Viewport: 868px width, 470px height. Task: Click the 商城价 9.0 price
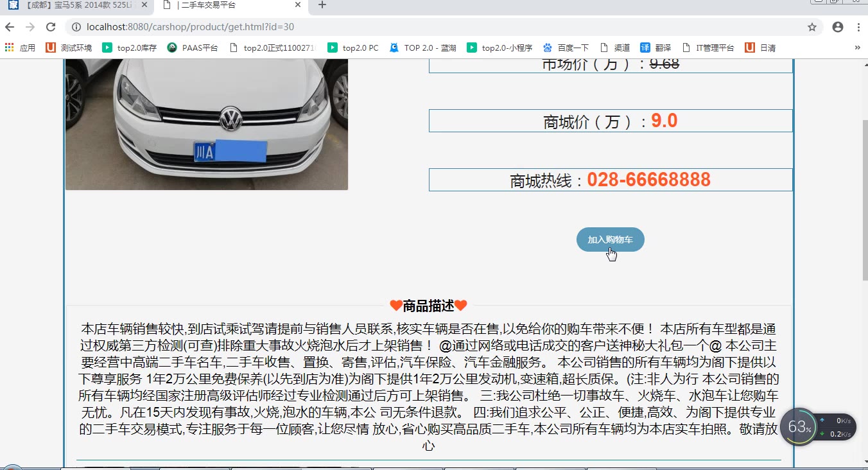click(x=664, y=121)
